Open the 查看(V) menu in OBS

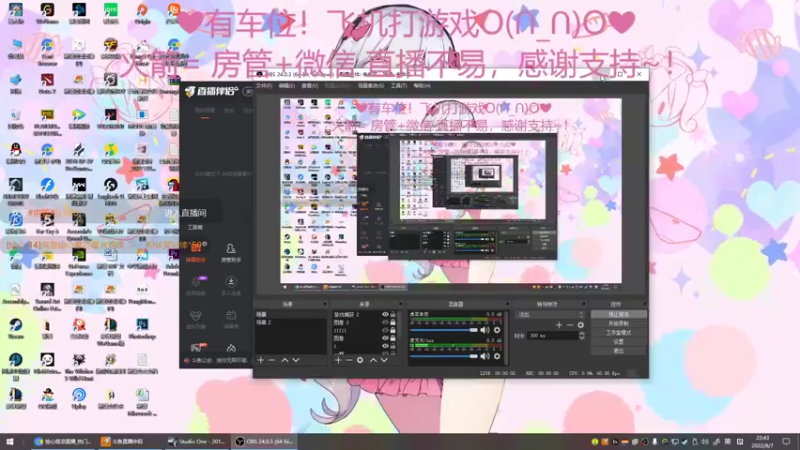(x=310, y=86)
